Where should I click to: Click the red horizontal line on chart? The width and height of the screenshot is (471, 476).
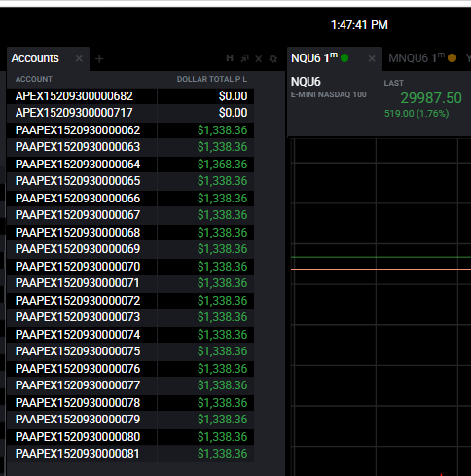(380, 269)
